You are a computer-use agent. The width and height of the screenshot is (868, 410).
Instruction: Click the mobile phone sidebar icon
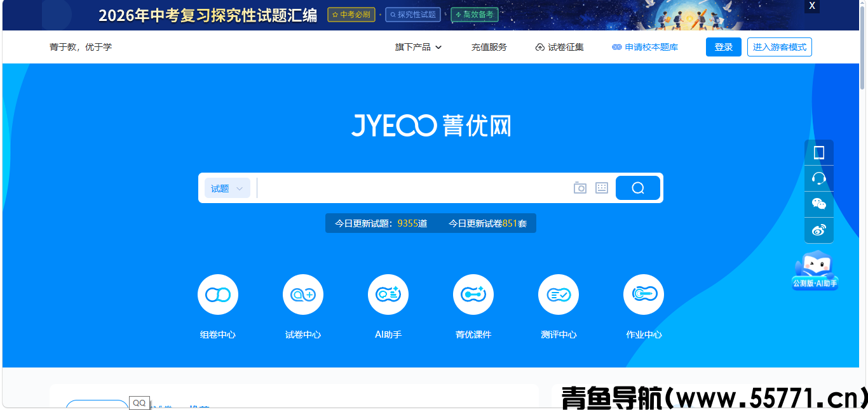[x=819, y=152]
